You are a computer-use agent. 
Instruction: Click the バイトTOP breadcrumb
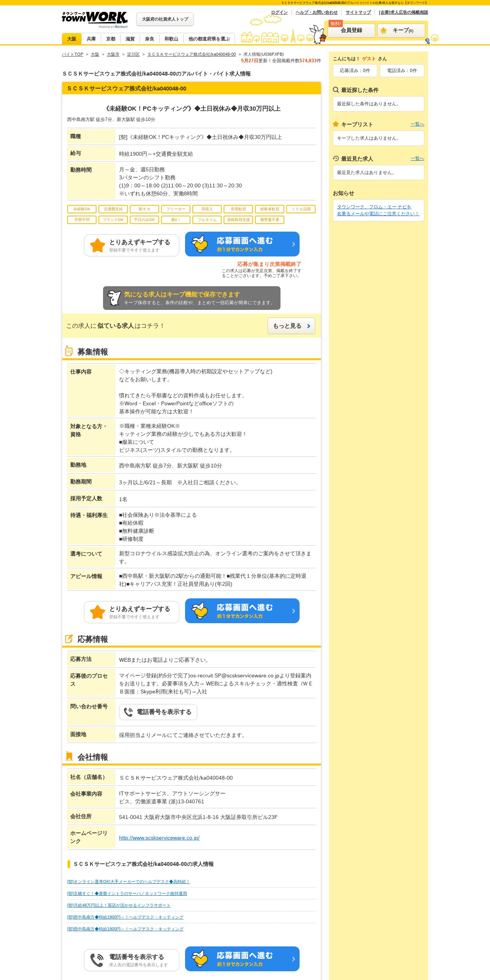tap(73, 54)
